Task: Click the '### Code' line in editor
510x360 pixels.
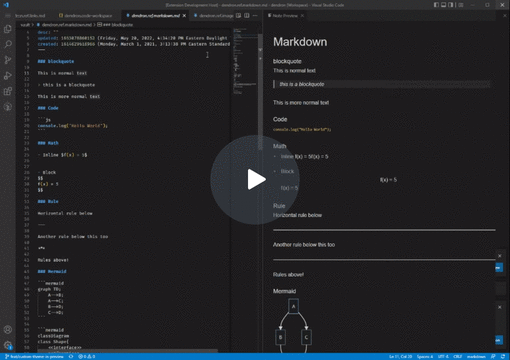Action: click(x=48, y=108)
